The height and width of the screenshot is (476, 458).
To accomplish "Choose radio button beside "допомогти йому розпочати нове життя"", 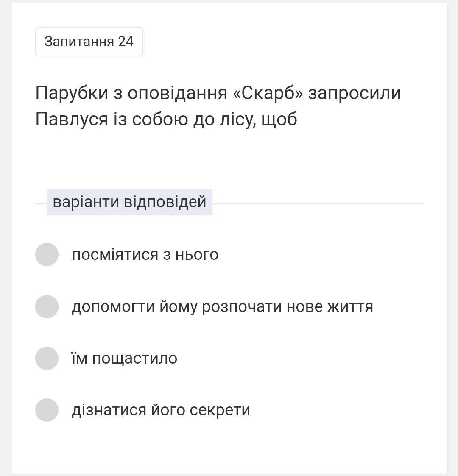I will click(47, 306).
